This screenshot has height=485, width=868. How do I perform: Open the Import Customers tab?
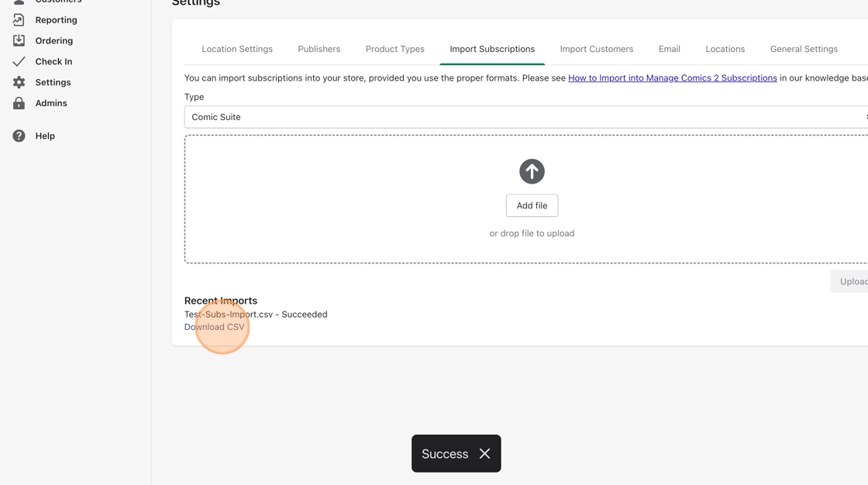(596, 49)
